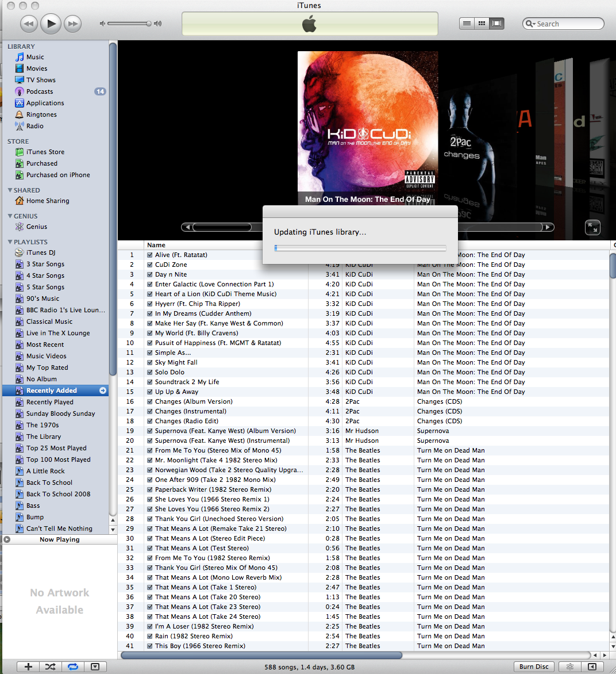
Task: Click the Cover Flow scrollbar thumb
Action: 222,227
